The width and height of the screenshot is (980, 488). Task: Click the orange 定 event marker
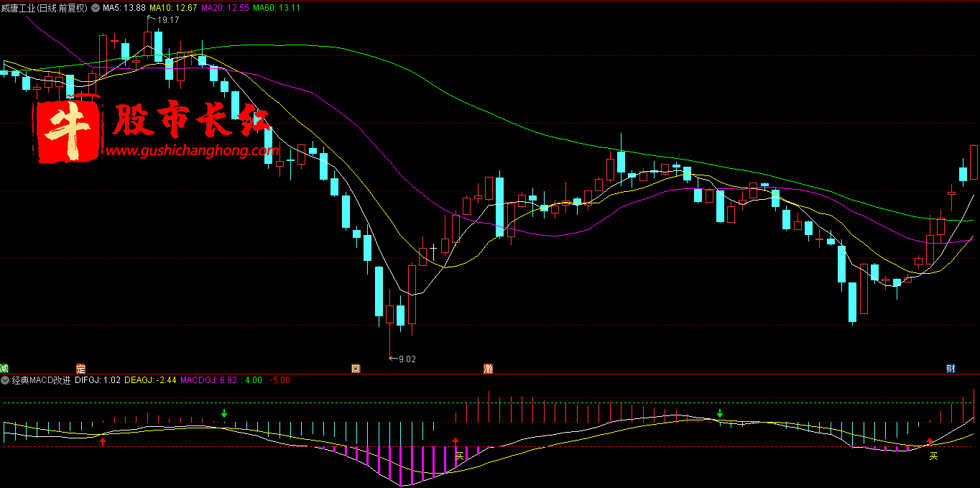pos(80,369)
